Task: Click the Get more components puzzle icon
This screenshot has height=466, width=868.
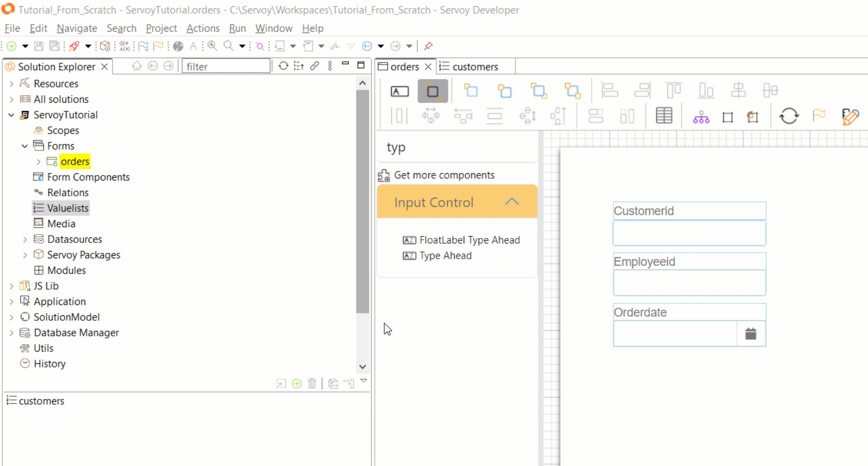Action: (384, 176)
